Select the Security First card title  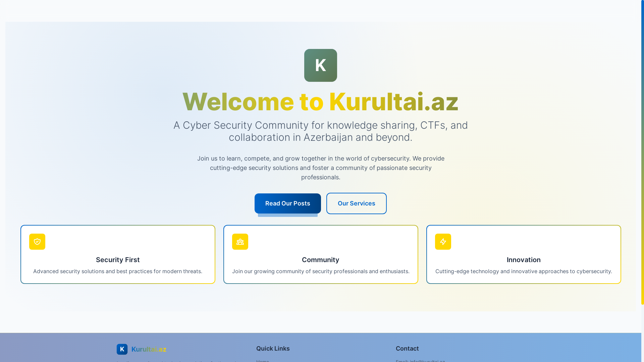(x=118, y=260)
